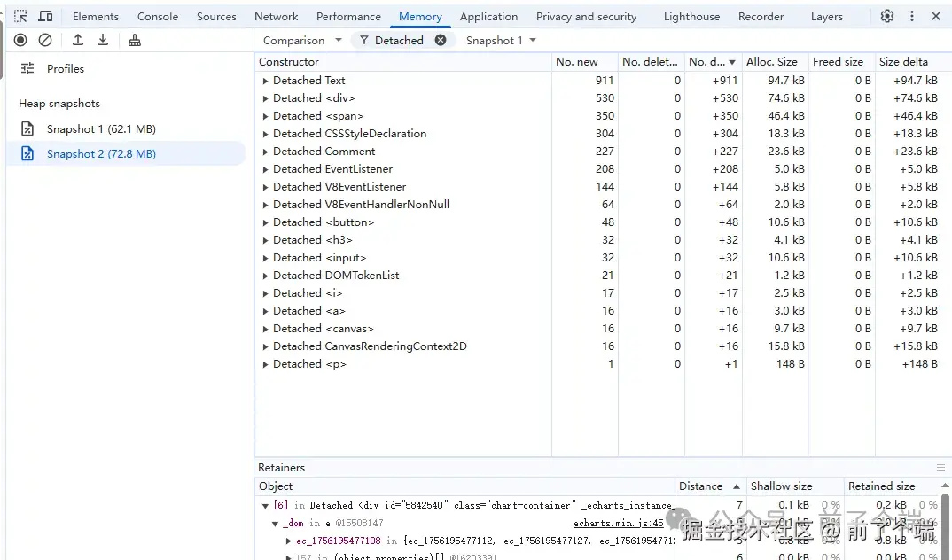Click the save profile download icon
This screenshot has height=560, width=952.
pos(103,40)
